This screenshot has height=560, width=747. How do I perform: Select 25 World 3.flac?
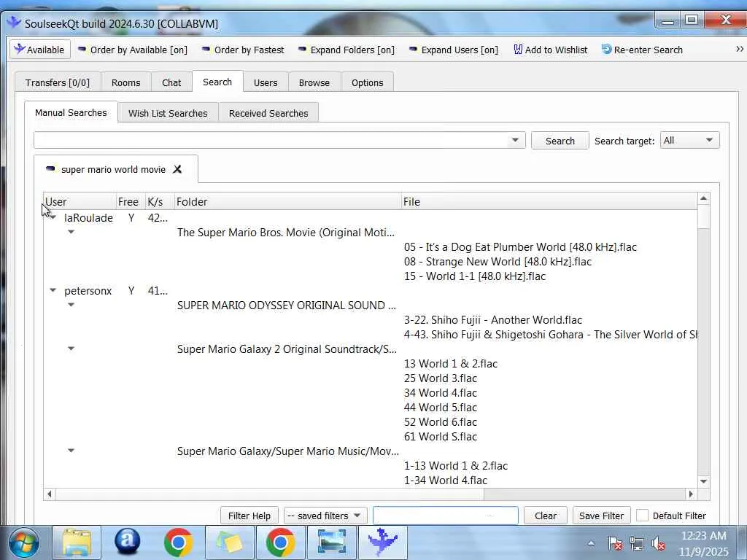pyautogui.click(x=440, y=378)
